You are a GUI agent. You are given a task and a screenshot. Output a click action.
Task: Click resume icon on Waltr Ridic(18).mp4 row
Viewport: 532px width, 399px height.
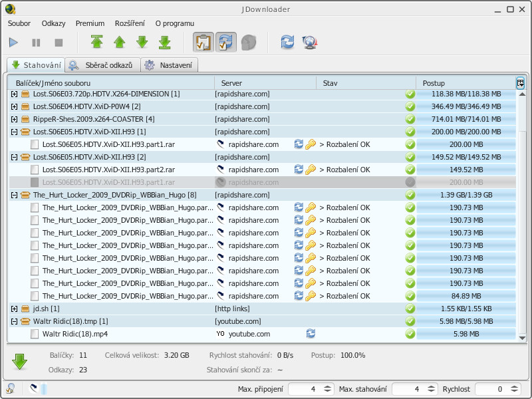tap(311, 334)
